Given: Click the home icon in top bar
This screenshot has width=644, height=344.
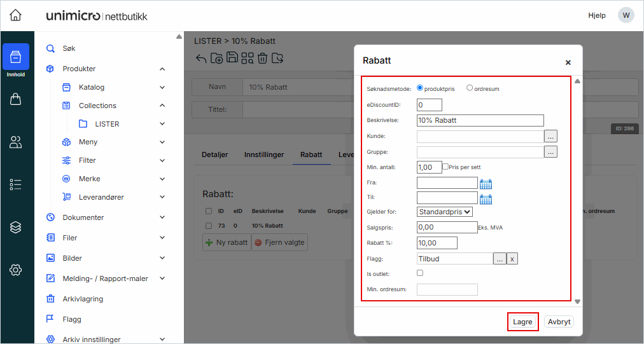Looking at the screenshot, I should pyautogui.click(x=15, y=15).
